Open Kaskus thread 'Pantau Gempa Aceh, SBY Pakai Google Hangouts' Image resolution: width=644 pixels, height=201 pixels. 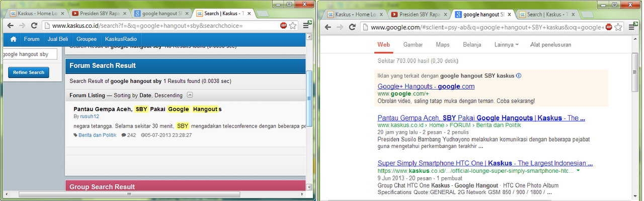pos(147,109)
